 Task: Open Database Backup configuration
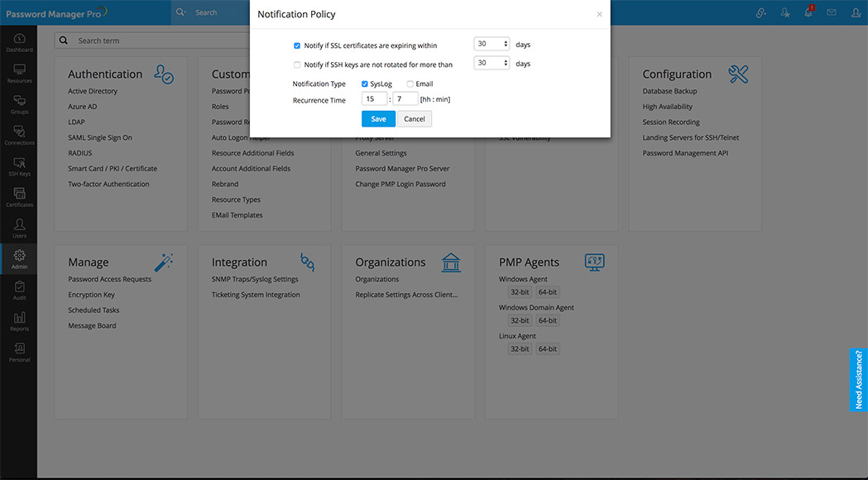669,91
